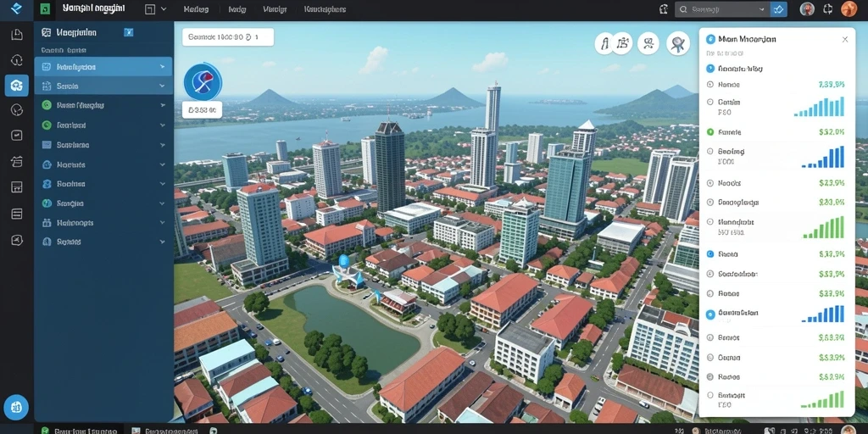Open the search field dropdown arrow

point(762,8)
